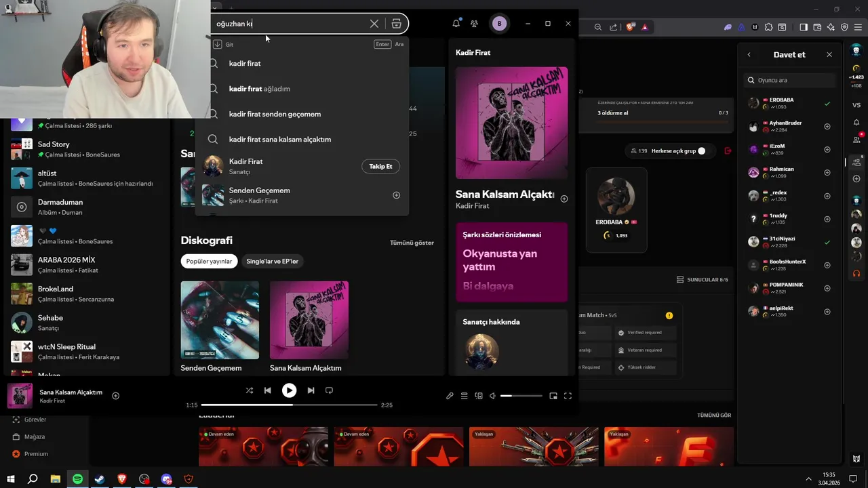Expand SUNUCULAR 6/6 server list
The height and width of the screenshot is (488, 868).
[x=703, y=280]
